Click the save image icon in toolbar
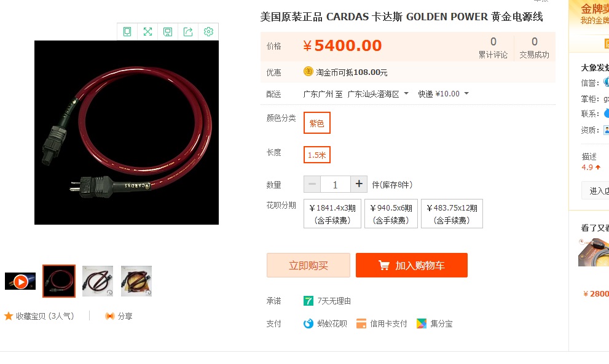609x364 pixels. coord(168,31)
